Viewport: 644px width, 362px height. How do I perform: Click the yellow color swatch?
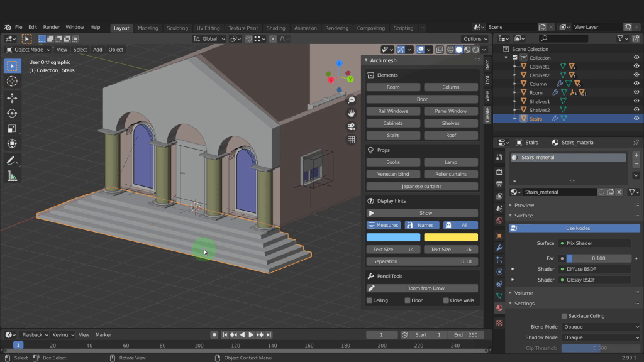click(x=450, y=237)
